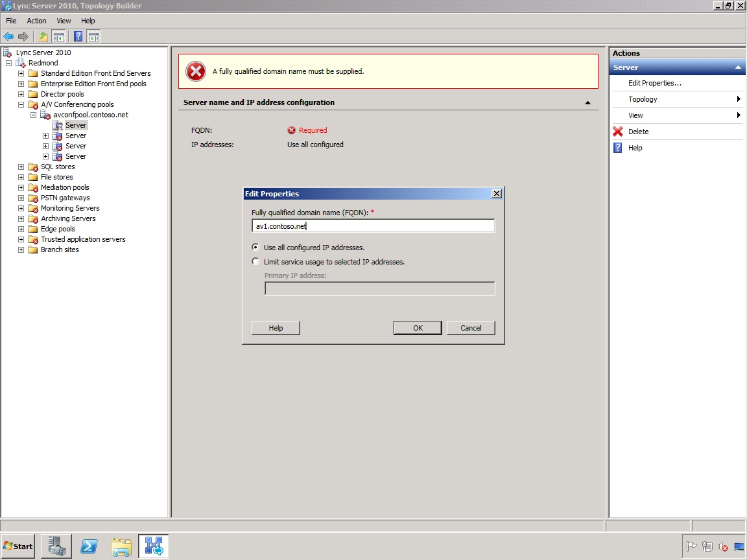
Task: Select the Director pools tree item
Action: click(62, 94)
